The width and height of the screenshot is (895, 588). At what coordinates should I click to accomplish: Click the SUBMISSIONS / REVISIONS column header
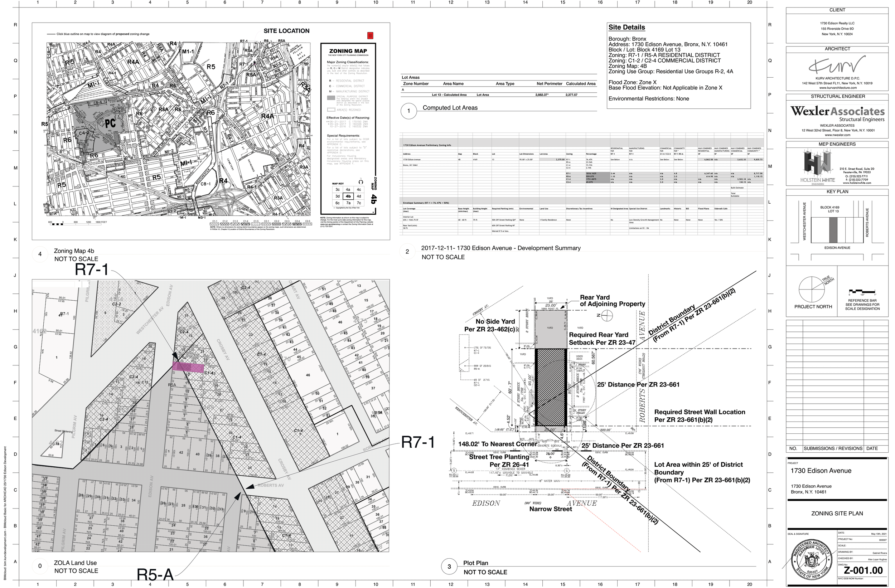coord(833,449)
